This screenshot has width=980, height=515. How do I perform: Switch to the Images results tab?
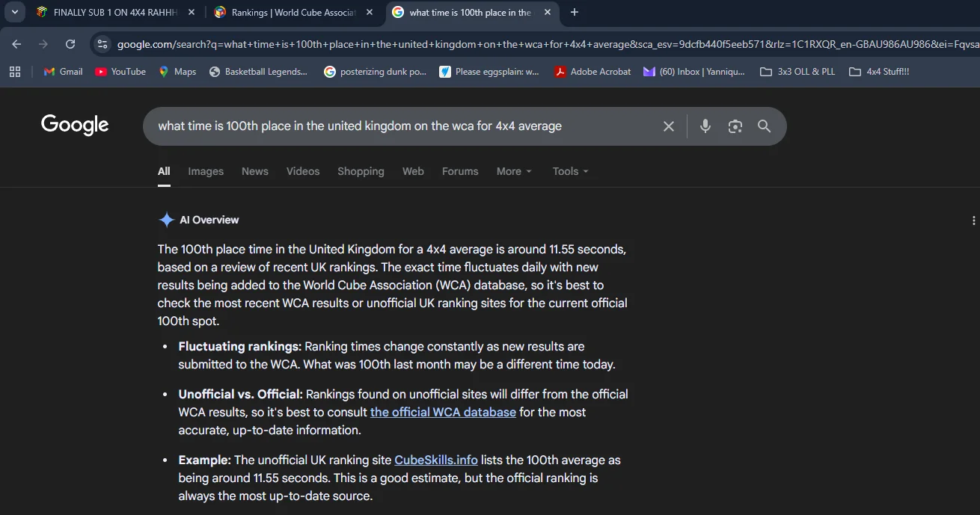[206, 171]
